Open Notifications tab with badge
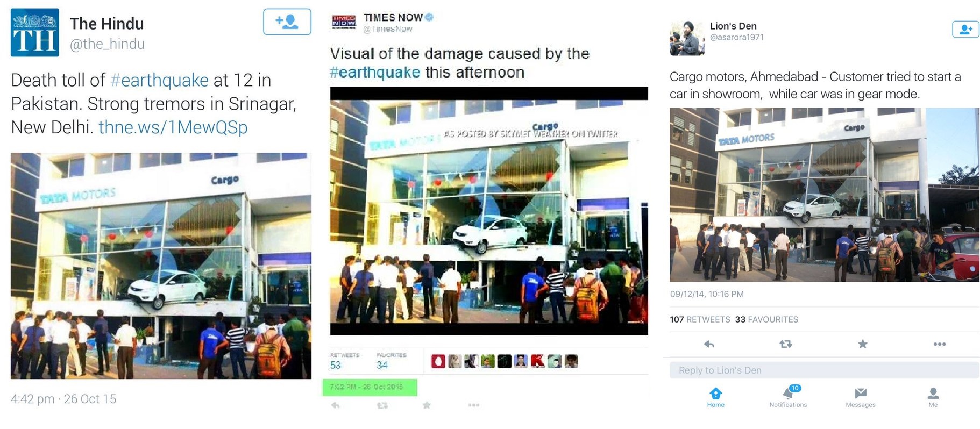 [788, 397]
